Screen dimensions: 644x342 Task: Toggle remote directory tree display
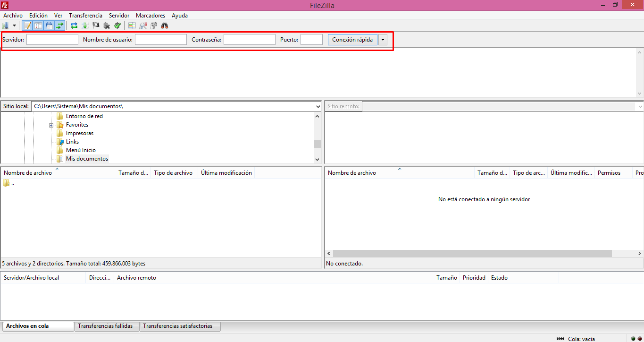pyautogui.click(x=49, y=26)
